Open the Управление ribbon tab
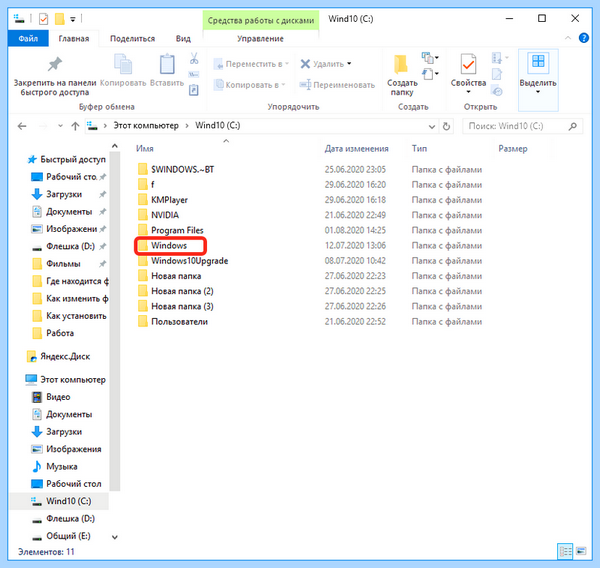Screen dimensions: 600x568 (260, 39)
